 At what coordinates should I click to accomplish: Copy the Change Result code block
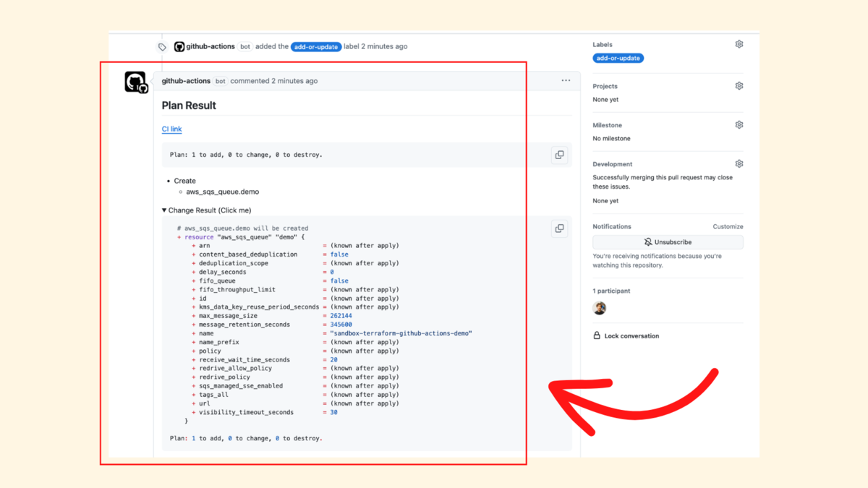[559, 228]
